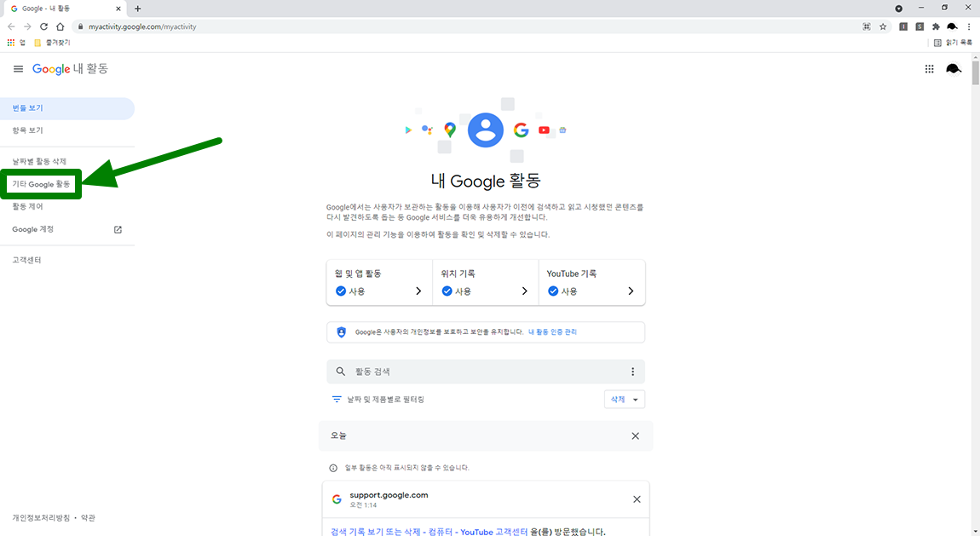Reload the My Activity page
Screen dimensions: 980x536
coord(43,27)
